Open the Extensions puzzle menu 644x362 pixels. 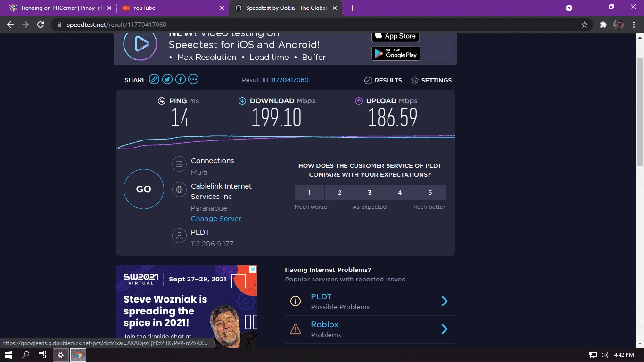[603, 25]
